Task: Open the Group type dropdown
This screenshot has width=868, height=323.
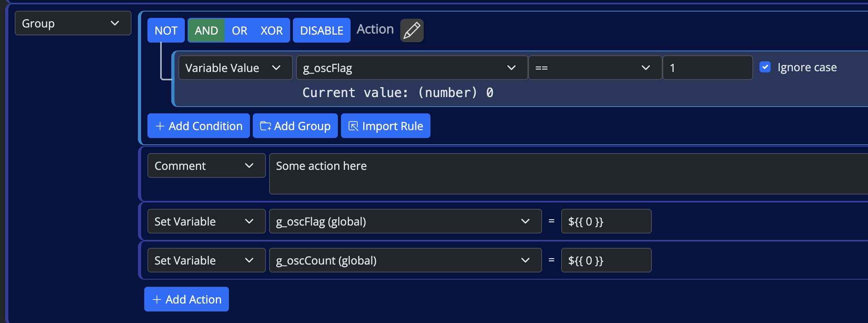Action: (73, 23)
